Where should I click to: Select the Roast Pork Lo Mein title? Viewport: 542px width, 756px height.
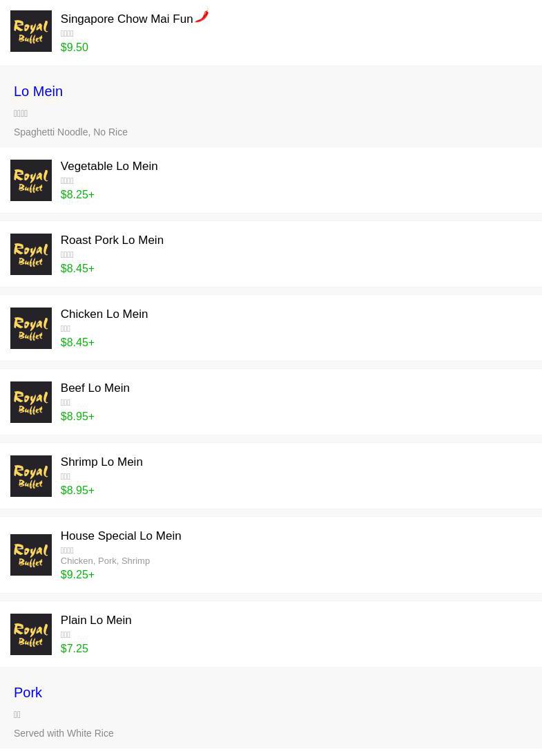coord(112,240)
